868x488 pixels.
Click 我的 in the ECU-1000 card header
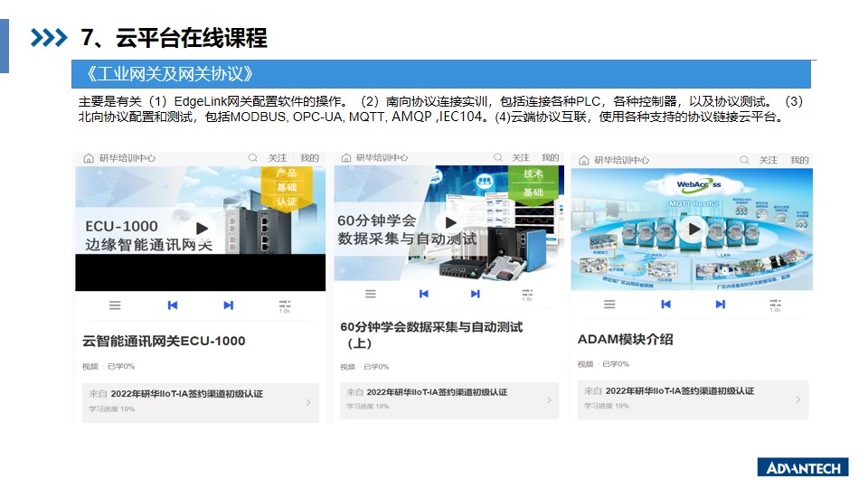point(309,157)
